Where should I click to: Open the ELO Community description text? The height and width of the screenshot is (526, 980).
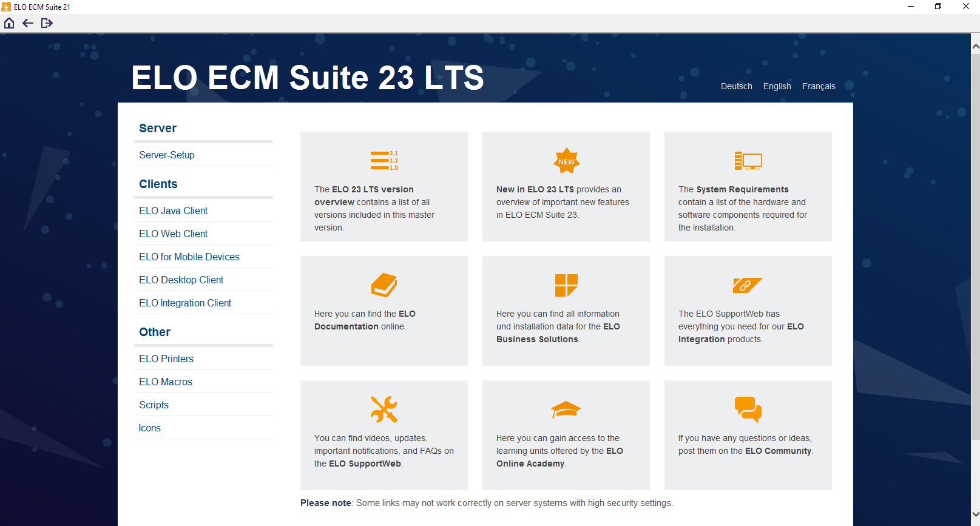point(746,444)
